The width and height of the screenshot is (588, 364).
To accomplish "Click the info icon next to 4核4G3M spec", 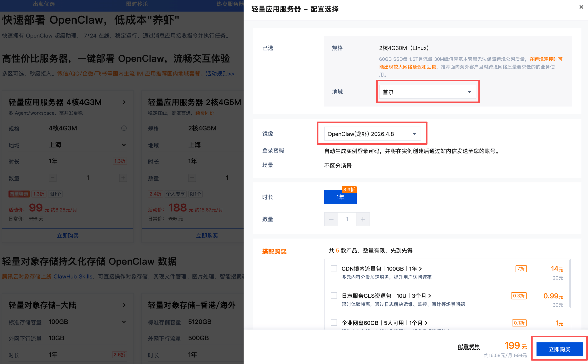I will coord(124,128).
